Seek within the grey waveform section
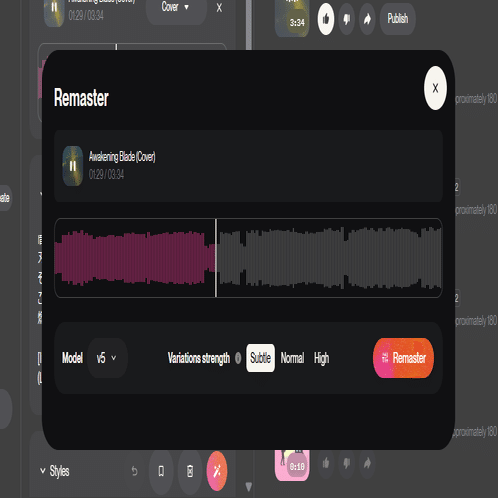 (329, 258)
